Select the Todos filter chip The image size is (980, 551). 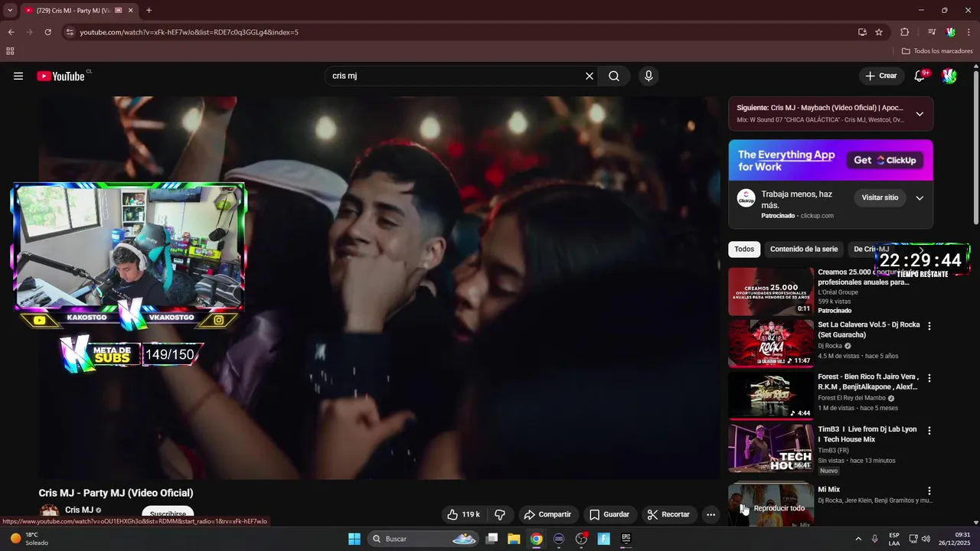[744, 249]
